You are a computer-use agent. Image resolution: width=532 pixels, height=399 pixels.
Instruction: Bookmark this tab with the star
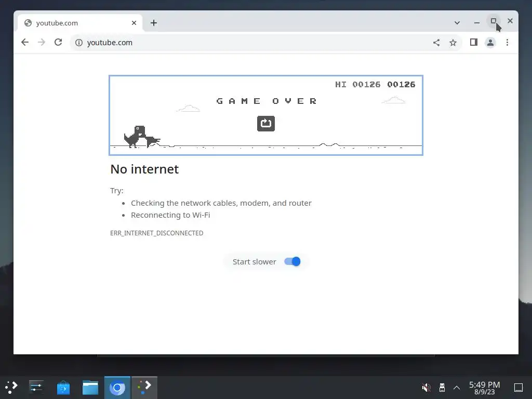pos(453,43)
